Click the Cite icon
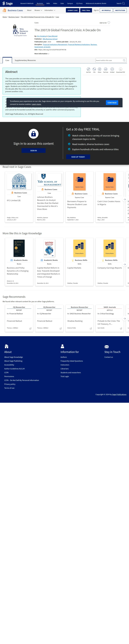The image size is (129, 644). 94,69
